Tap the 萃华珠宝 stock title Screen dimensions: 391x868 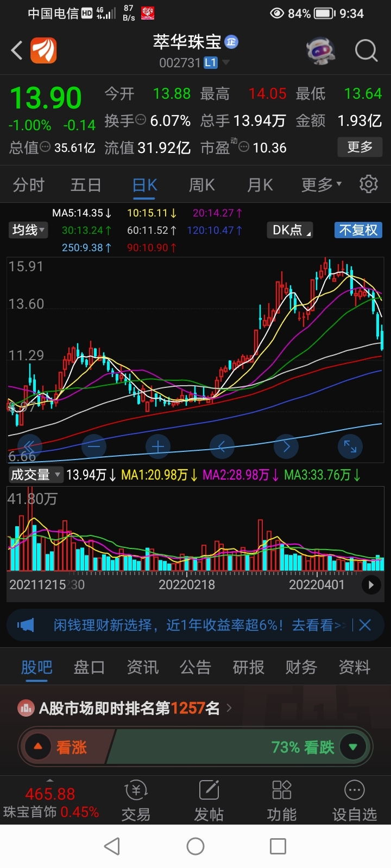point(187,42)
